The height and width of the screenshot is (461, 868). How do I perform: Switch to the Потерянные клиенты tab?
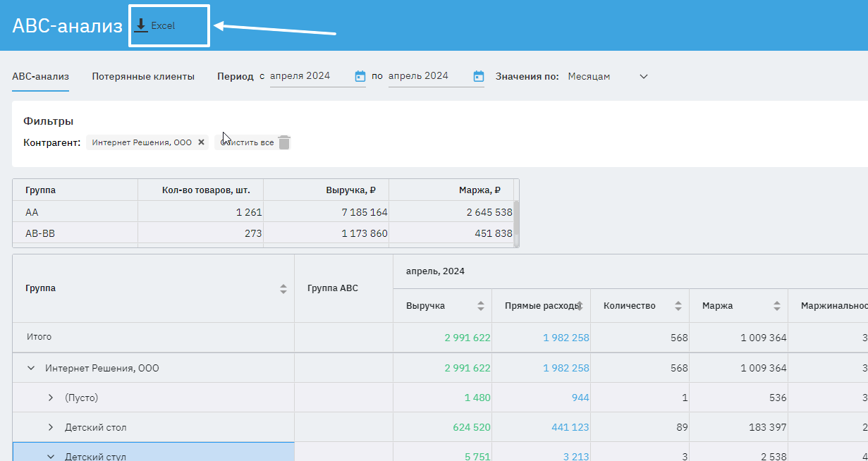(143, 76)
